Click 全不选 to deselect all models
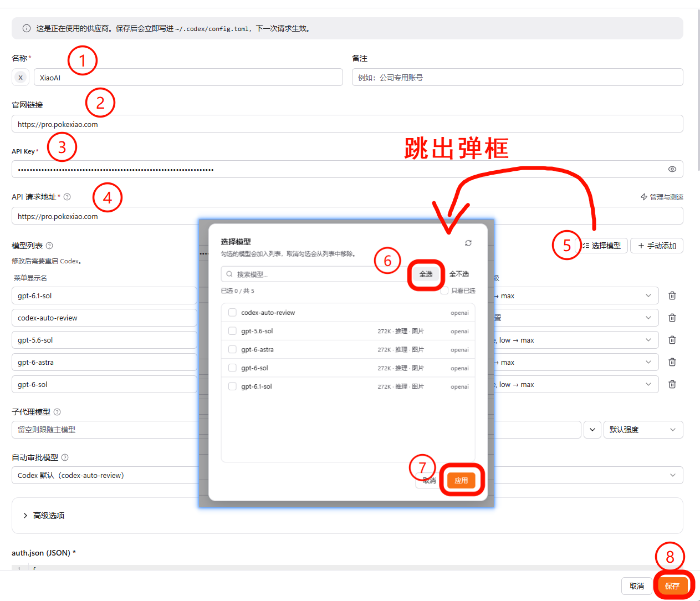Screen dimensions: 700x601 pos(459,274)
